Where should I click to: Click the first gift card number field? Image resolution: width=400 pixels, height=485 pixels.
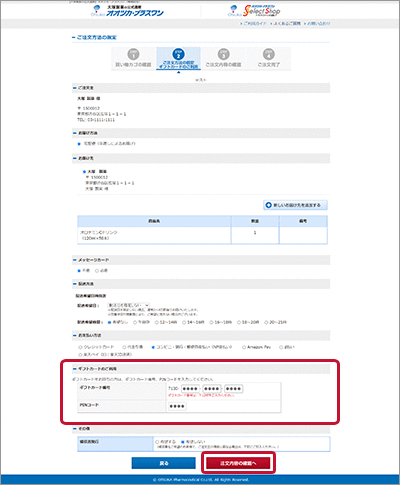click(x=190, y=389)
